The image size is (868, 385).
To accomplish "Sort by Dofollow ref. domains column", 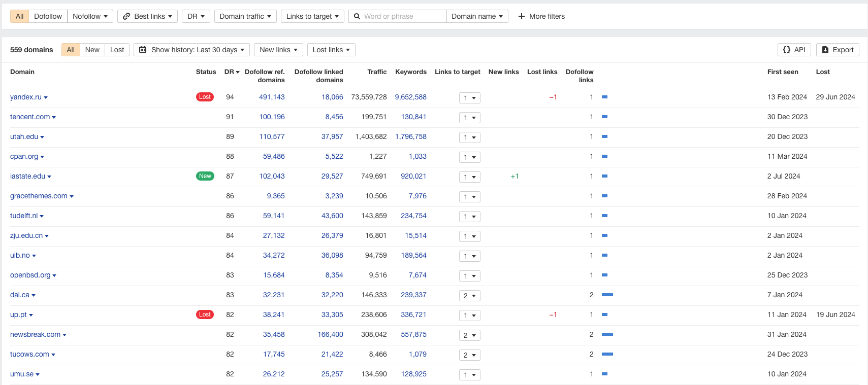I will click(265, 76).
